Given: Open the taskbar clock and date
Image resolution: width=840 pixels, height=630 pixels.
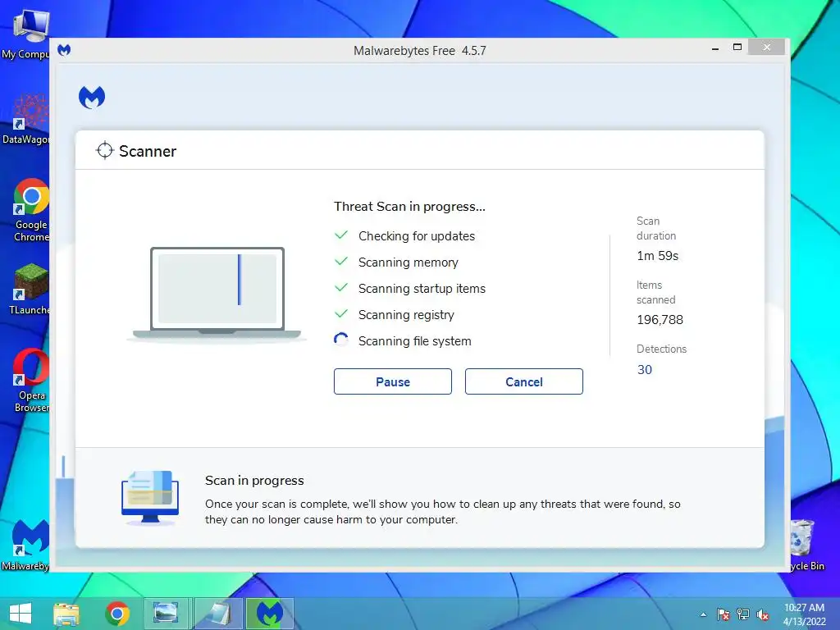Looking at the screenshot, I should pyautogui.click(x=804, y=614).
